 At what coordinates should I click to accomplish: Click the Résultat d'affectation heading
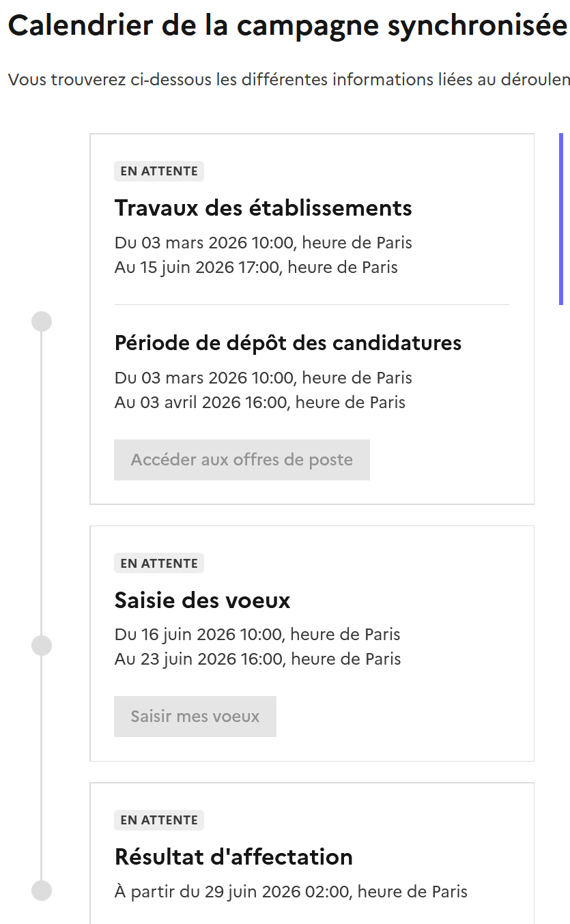[x=233, y=857]
